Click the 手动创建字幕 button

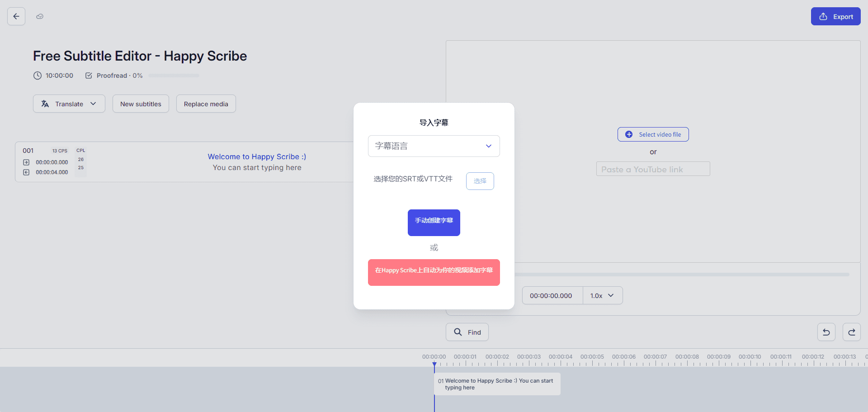click(434, 223)
